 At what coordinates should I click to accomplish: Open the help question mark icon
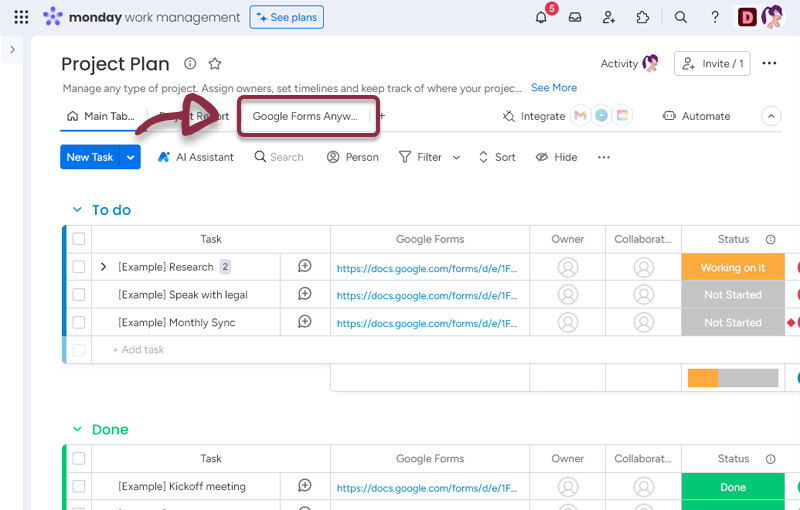tap(715, 17)
